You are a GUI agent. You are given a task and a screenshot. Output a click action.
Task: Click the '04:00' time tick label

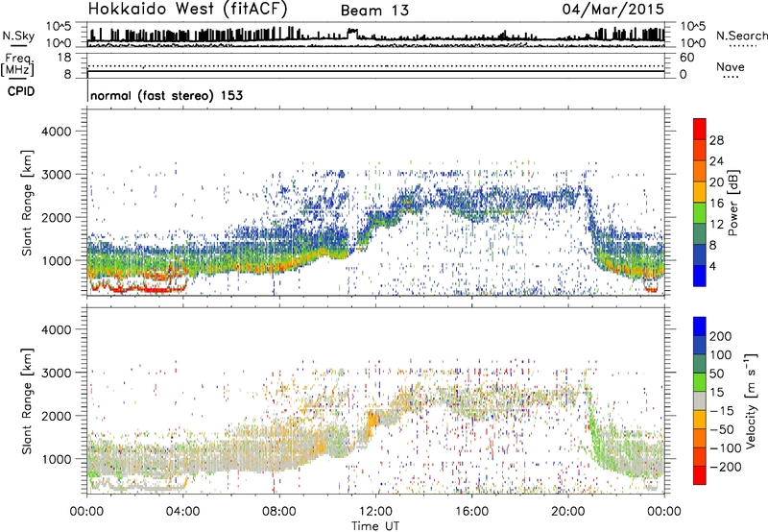tap(182, 512)
